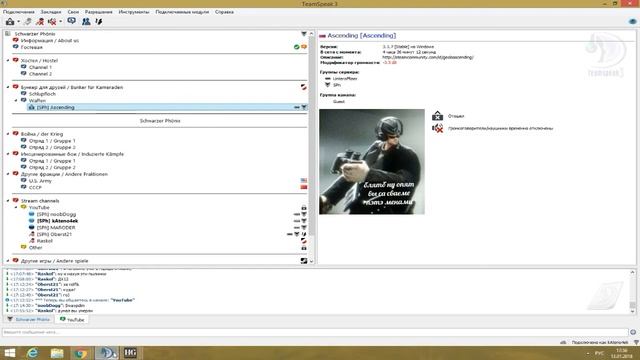Click orange chat icon on Гостевая row
This screenshot has width=640, height=360.
[304, 47]
